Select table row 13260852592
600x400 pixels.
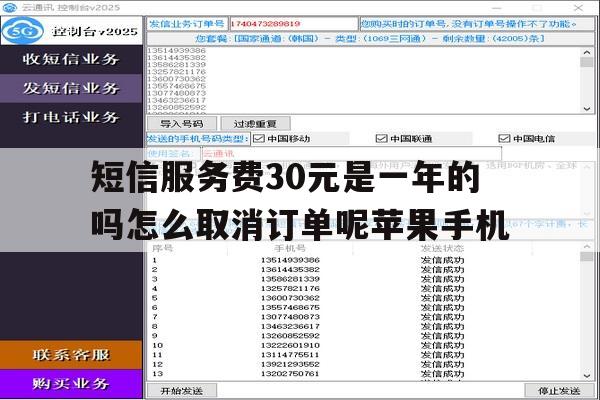click(364, 336)
